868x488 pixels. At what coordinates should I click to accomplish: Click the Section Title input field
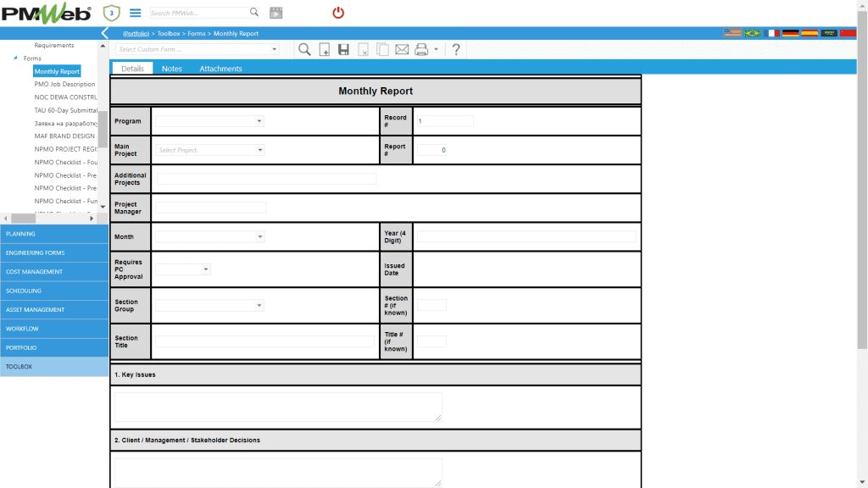point(264,341)
